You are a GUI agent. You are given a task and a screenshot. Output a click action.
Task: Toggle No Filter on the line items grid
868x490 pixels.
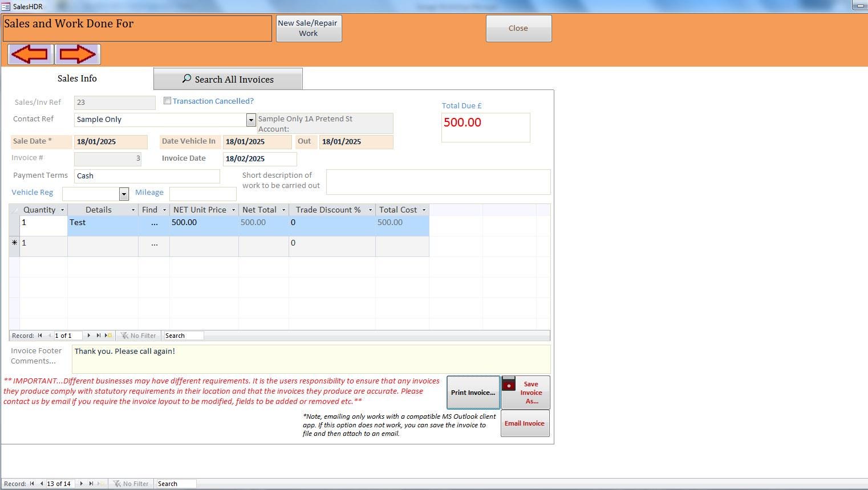point(138,335)
